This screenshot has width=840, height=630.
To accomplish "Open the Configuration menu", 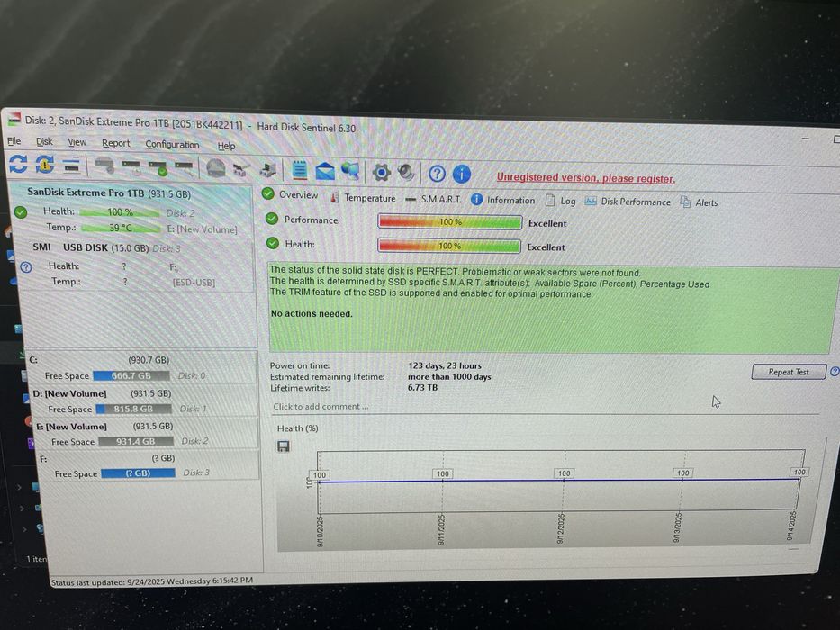I will 172,144.
